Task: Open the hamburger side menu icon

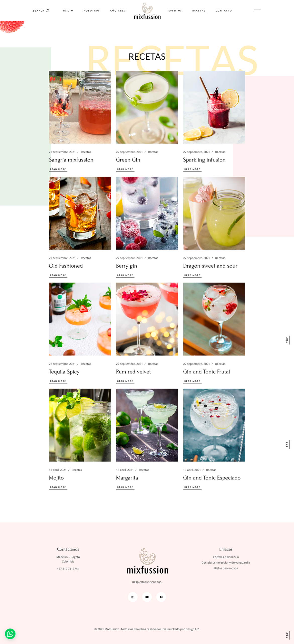Action: [257, 10]
